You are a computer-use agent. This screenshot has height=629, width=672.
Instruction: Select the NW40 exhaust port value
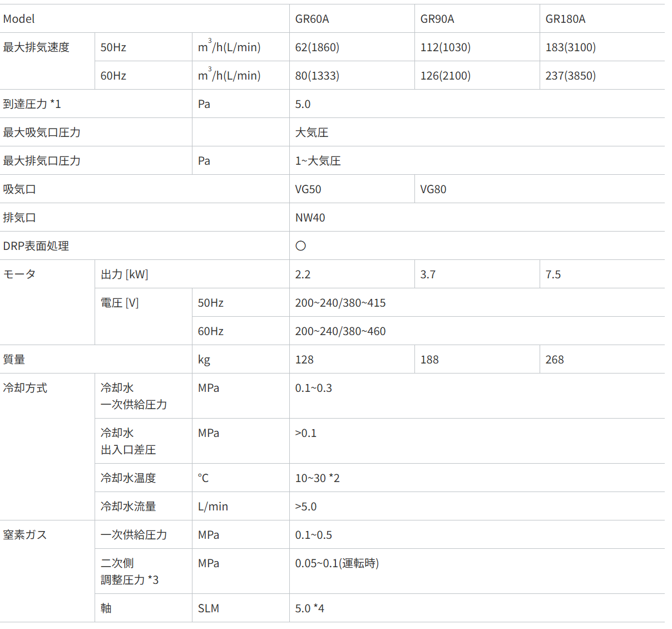coord(309,217)
